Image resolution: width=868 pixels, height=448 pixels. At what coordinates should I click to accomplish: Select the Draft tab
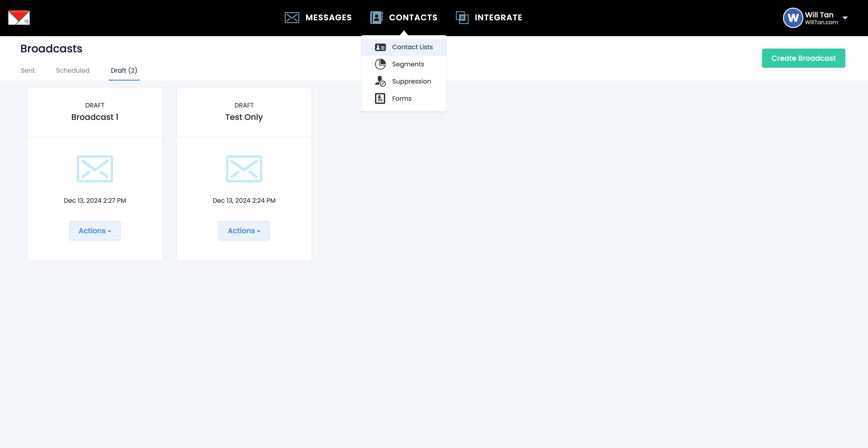(124, 70)
